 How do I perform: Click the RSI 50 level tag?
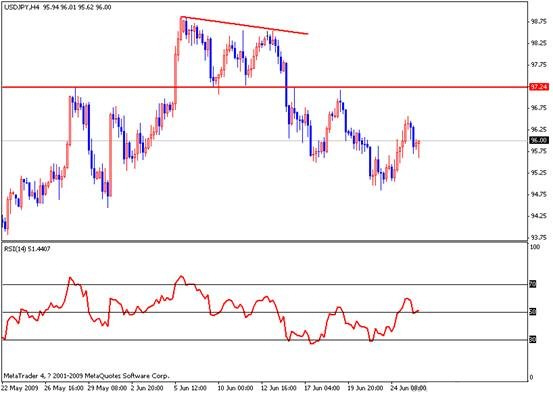pos(533,312)
